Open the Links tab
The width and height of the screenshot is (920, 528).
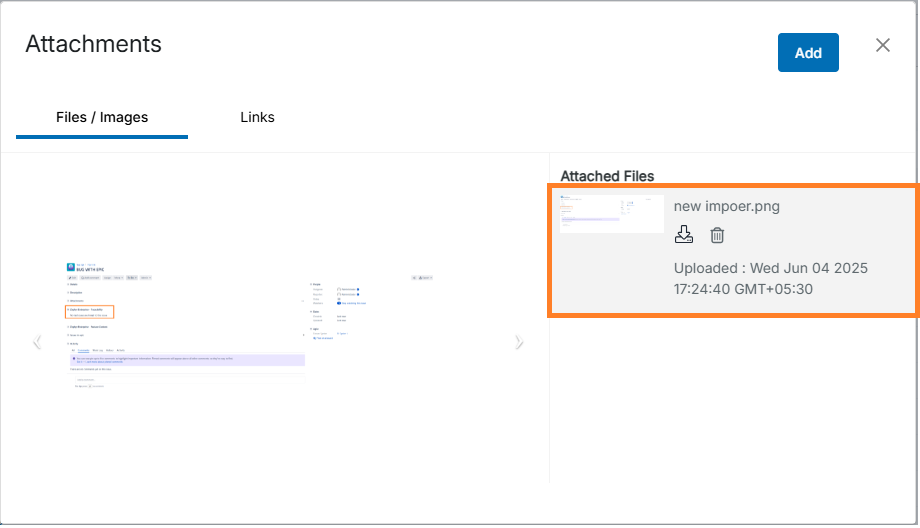(257, 117)
